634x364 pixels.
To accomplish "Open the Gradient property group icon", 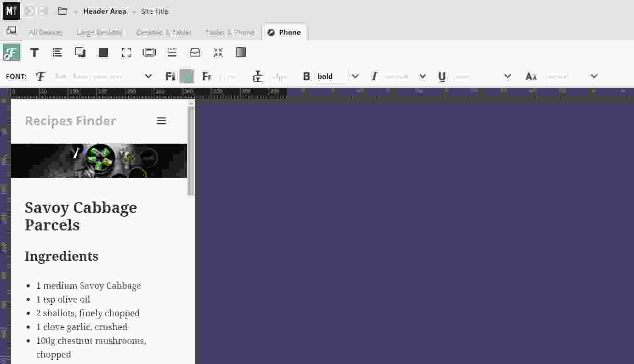I will point(241,52).
